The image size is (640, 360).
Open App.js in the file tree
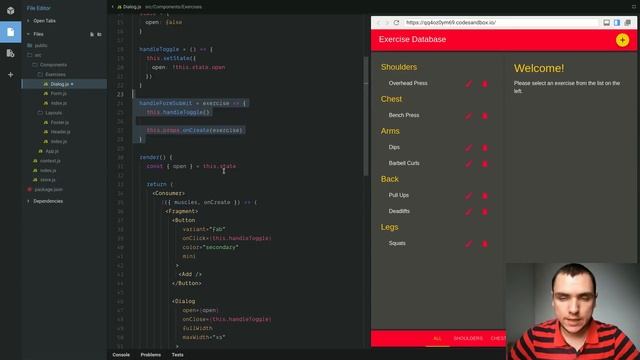tap(52, 151)
